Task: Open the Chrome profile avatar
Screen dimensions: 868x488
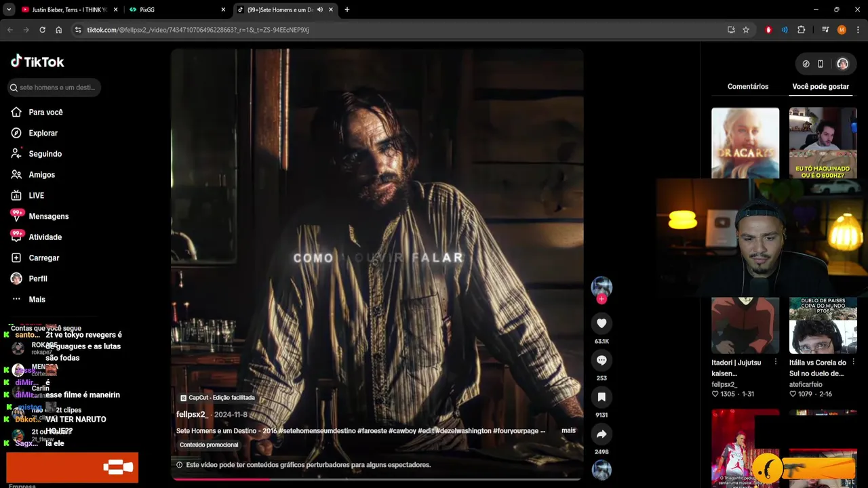Action: click(842, 30)
